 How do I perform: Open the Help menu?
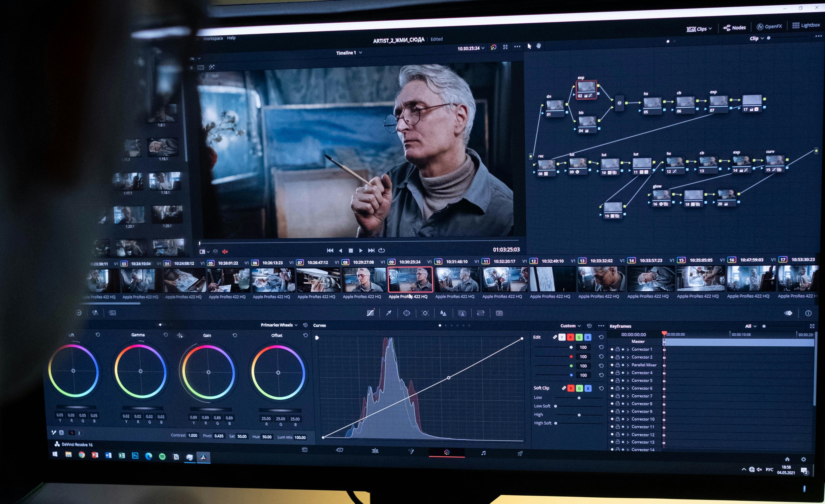pyautogui.click(x=231, y=38)
